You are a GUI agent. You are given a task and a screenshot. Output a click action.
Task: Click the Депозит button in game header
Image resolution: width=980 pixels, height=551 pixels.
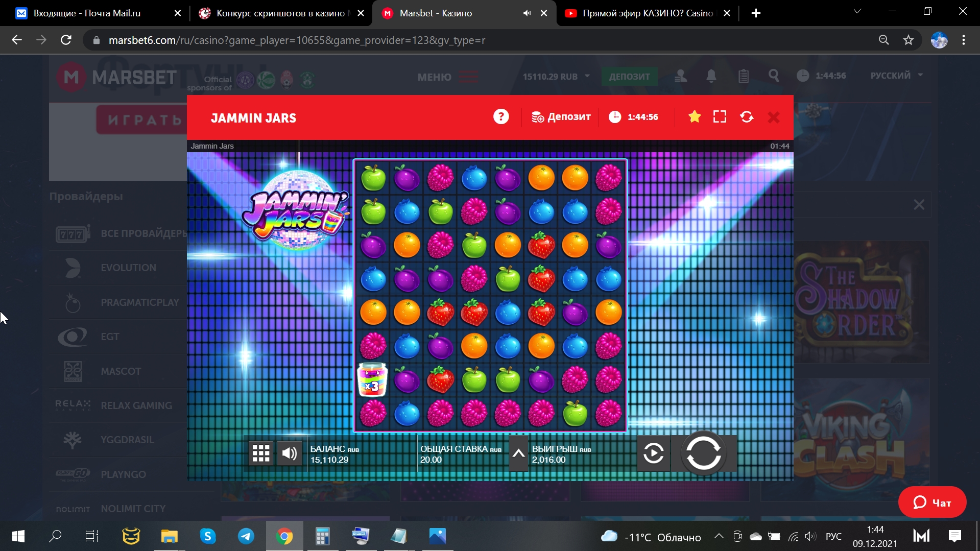click(x=561, y=117)
